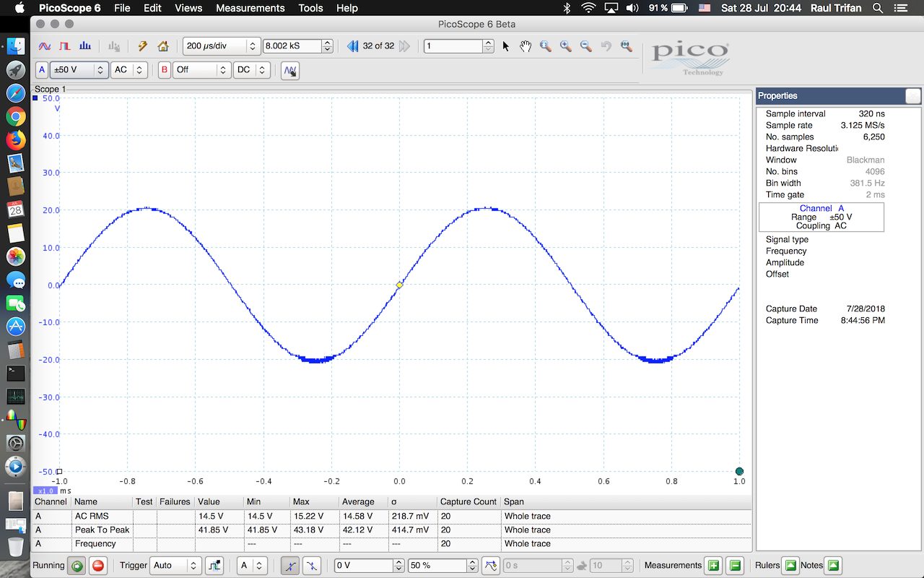Start capturing with green Go button

coord(77,565)
